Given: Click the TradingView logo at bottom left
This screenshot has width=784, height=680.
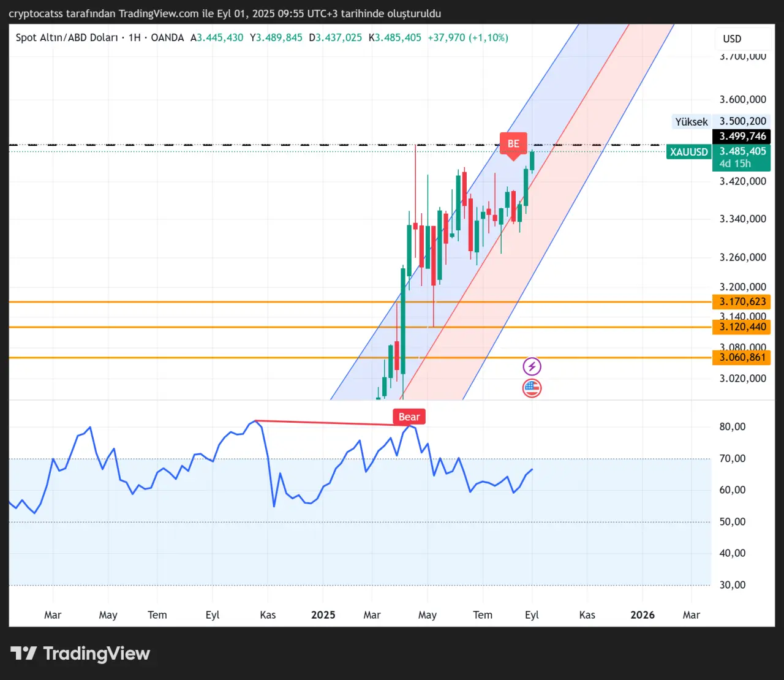Looking at the screenshot, I should point(80,654).
